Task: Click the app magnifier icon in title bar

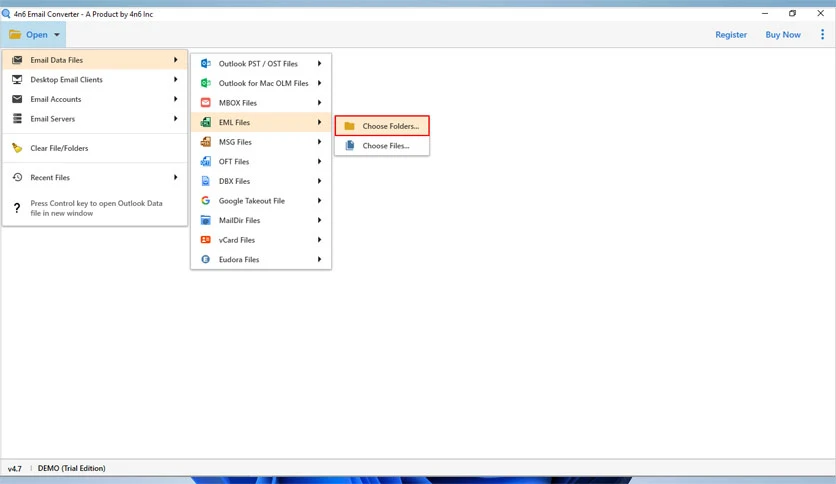Action: pos(6,14)
